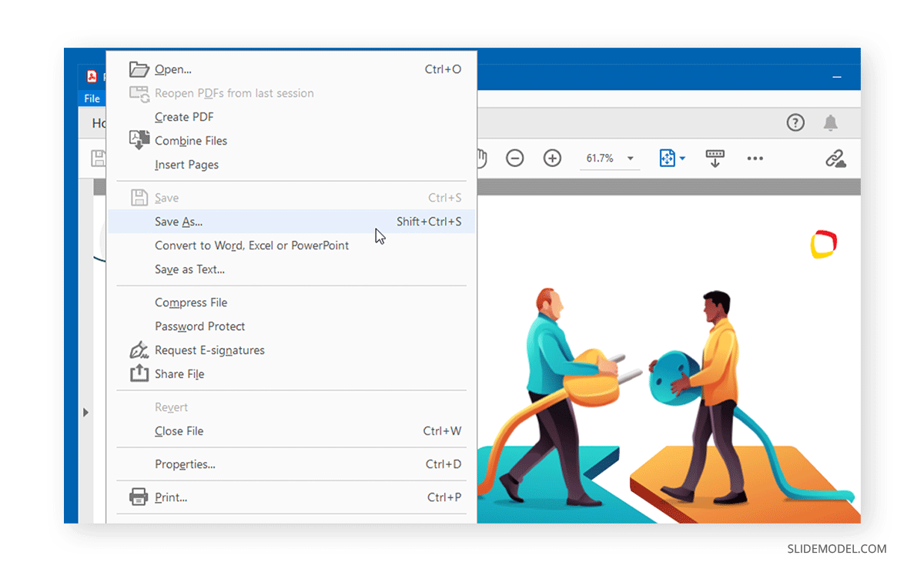Select Combine Files menu item
The image size is (924, 572).
291,141
